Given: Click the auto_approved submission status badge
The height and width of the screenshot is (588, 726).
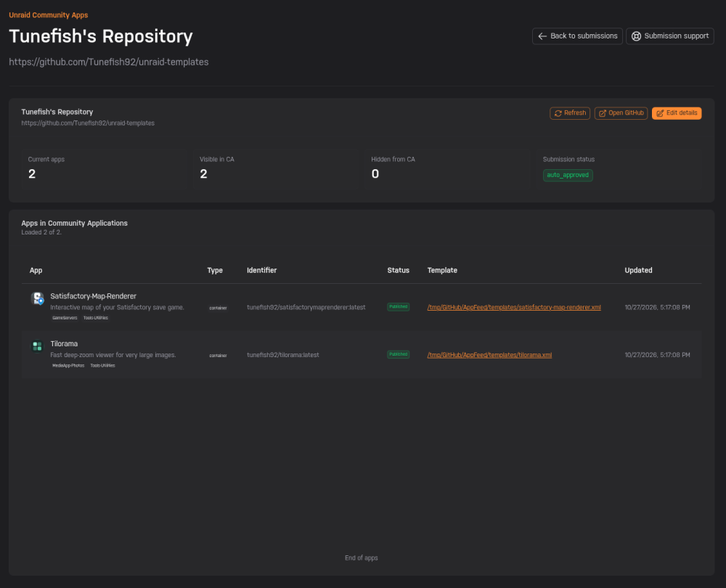Looking at the screenshot, I should click(x=568, y=175).
